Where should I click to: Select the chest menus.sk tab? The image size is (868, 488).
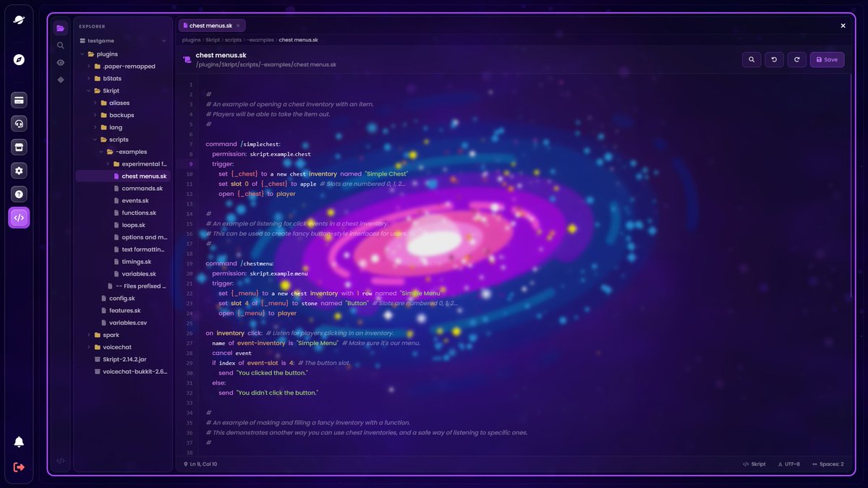212,25
